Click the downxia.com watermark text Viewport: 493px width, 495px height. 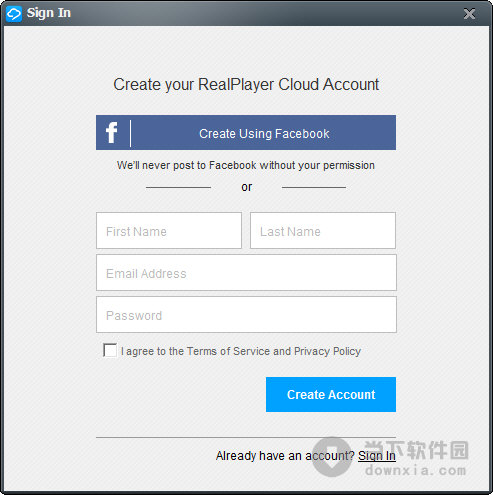pos(416,470)
